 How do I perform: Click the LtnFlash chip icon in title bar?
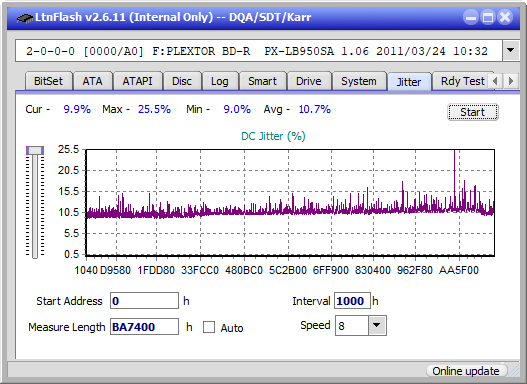(x=24, y=17)
